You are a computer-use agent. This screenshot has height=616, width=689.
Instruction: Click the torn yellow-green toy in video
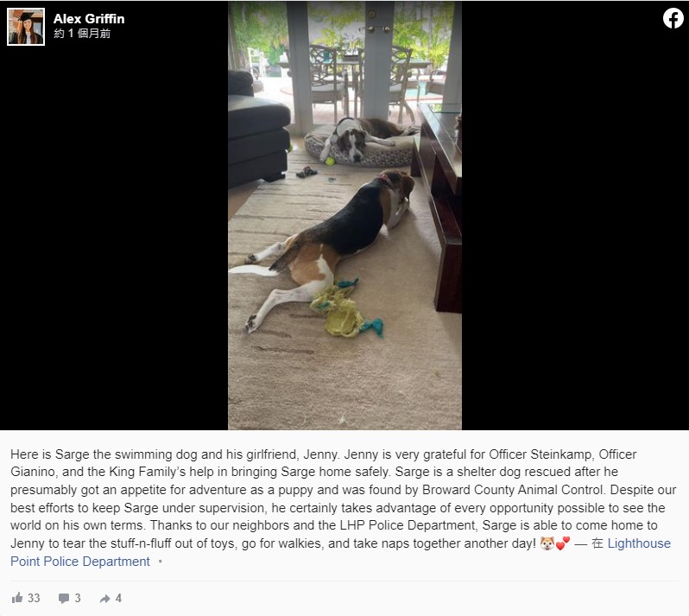point(345,308)
